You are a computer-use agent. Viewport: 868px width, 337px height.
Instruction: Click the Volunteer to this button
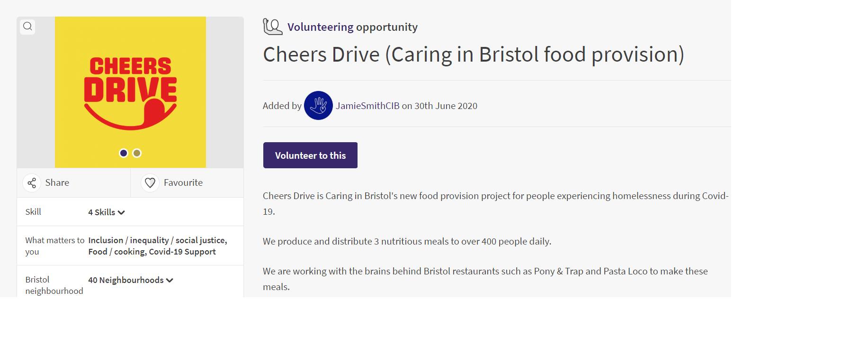pyautogui.click(x=310, y=155)
